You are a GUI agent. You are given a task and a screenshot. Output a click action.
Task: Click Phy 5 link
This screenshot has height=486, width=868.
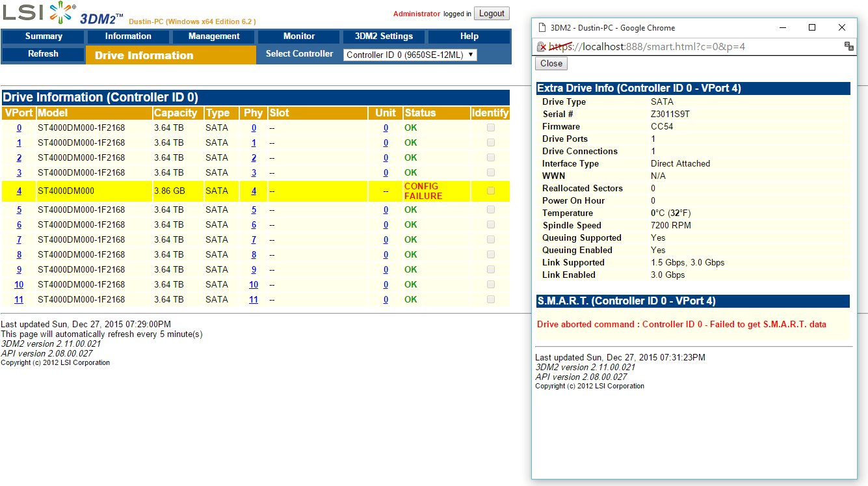coord(254,209)
